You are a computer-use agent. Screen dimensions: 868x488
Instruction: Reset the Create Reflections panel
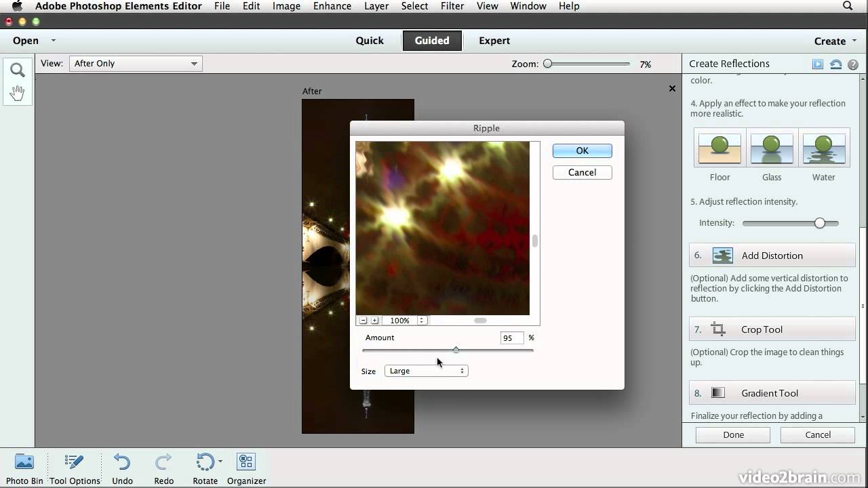point(836,64)
